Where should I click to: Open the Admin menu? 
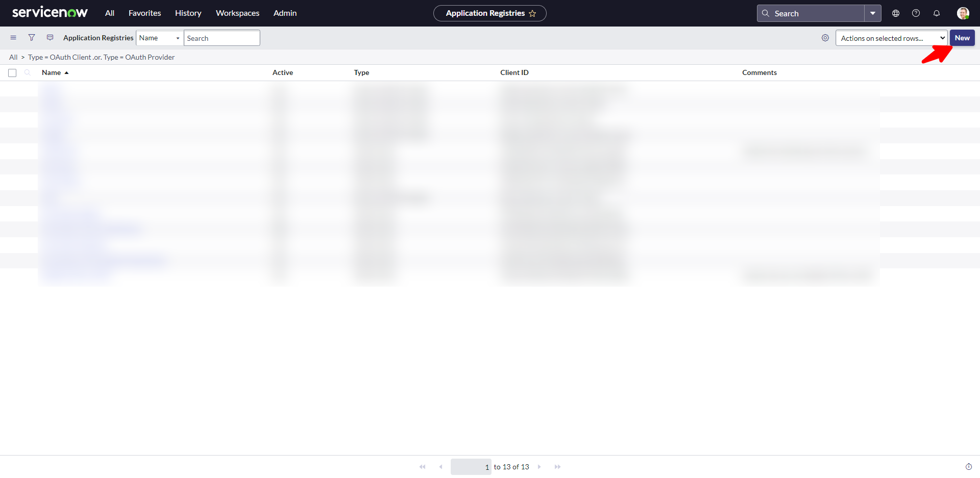(x=285, y=13)
